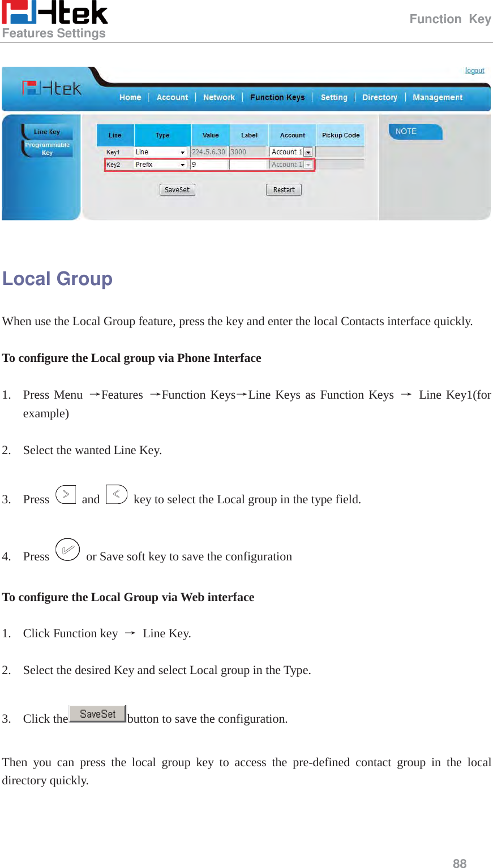
Task: Switch to the Directory tab
Action: (379, 97)
